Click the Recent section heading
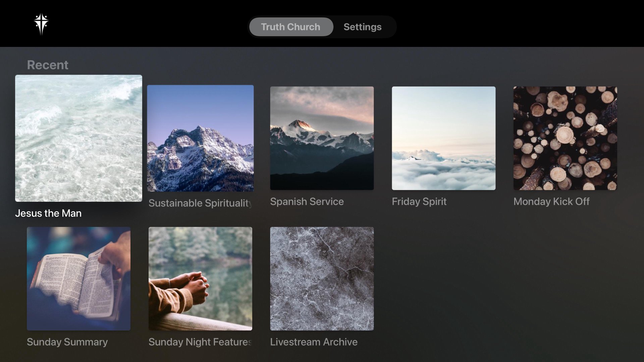 click(48, 65)
